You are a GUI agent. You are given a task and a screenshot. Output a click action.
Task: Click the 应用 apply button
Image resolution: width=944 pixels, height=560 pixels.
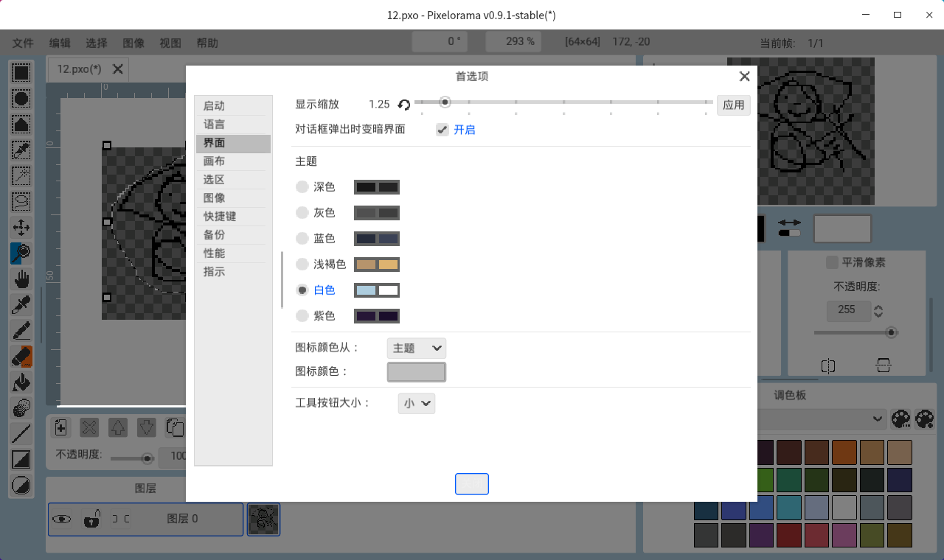pyautogui.click(x=733, y=105)
